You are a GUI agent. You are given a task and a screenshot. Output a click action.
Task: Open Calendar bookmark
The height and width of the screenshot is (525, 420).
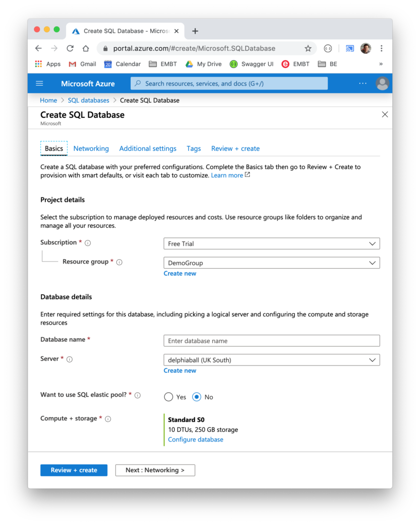[x=122, y=64]
